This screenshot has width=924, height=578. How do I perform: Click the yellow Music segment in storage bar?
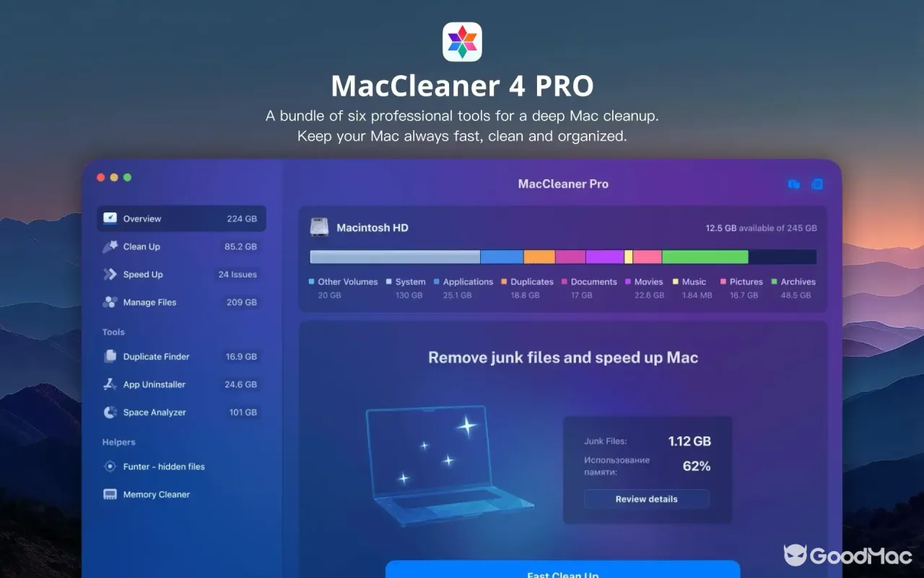pyautogui.click(x=629, y=256)
